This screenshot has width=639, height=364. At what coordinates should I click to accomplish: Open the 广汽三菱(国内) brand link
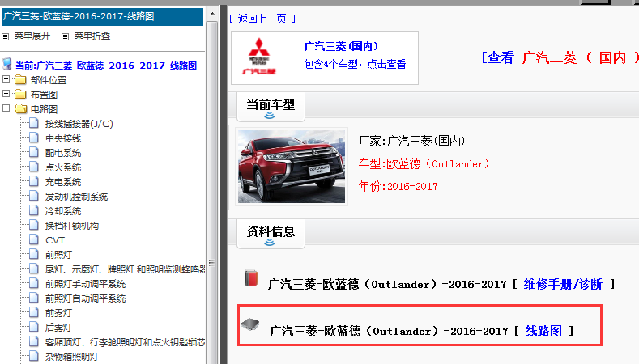click(x=341, y=46)
